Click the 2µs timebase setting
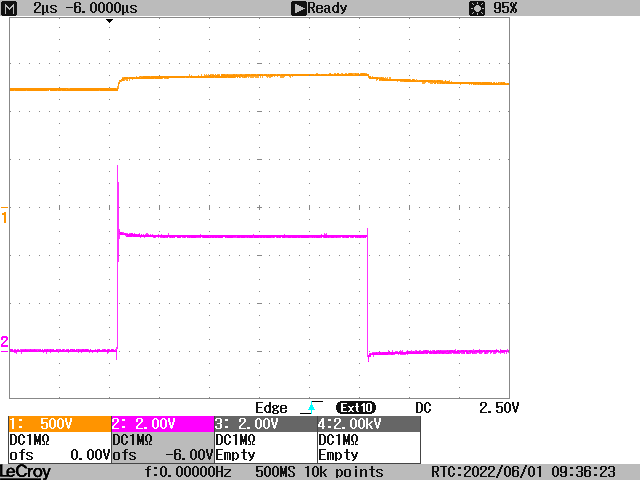Viewport: 640px width, 480px height. point(45,8)
